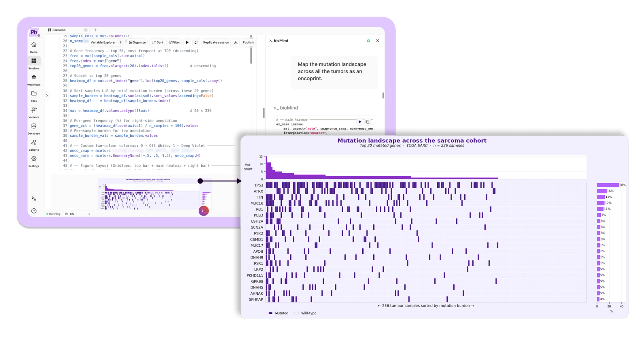Open the Cohorts section
644x362 pixels.
click(34, 145)
